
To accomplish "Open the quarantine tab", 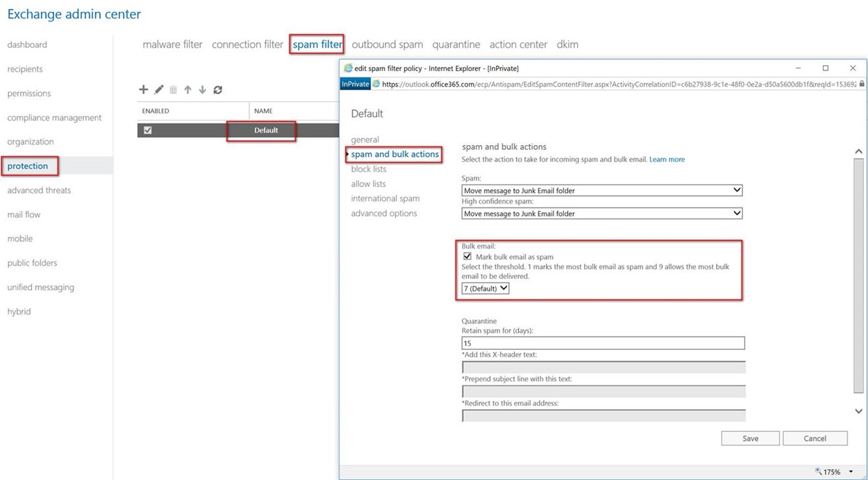I will pos(456,45).
